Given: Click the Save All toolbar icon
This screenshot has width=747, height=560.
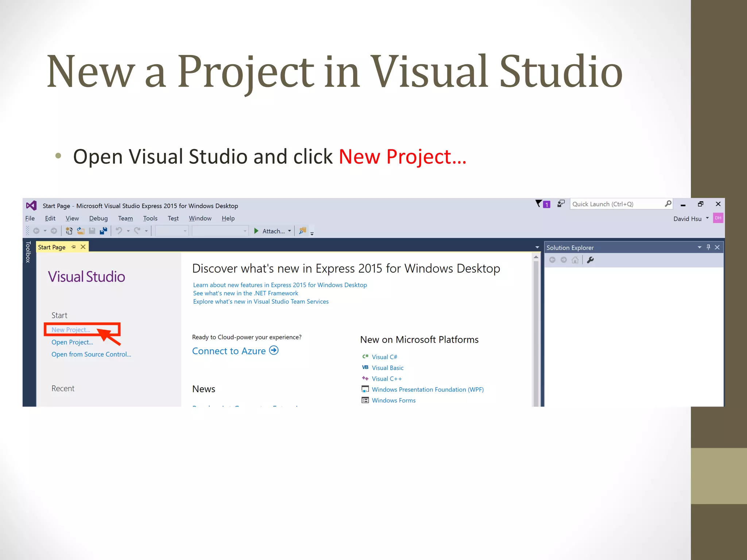Looking at the screenshot, I should 104,231.
